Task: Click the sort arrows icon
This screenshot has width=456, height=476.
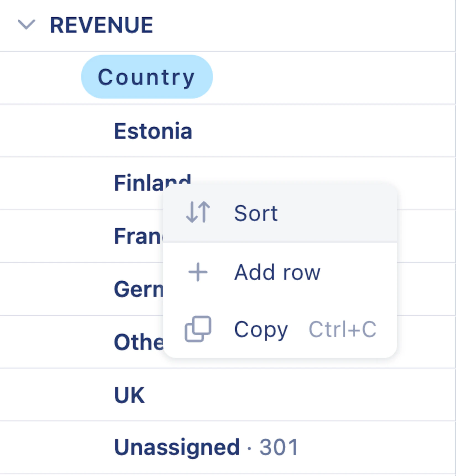Action: pyautogui.click(x=198, y=212)
